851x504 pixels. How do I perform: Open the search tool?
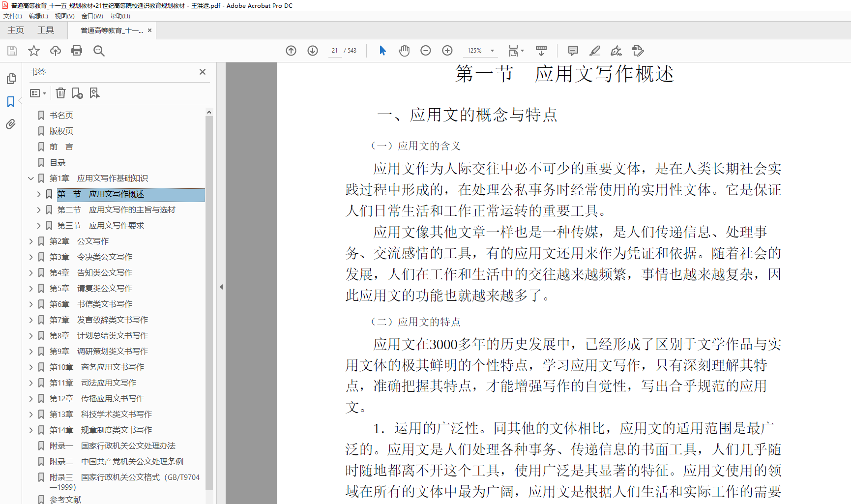pos(99,51)
